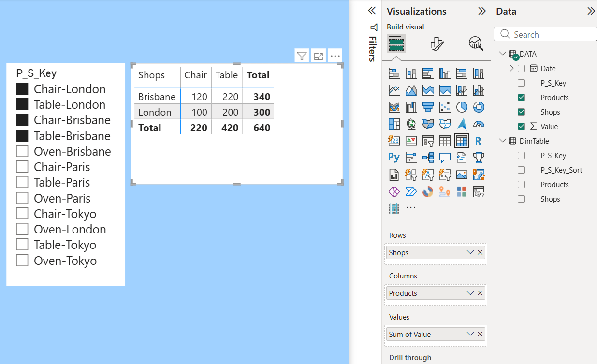Pick the Ribbon chart visual
The width and height of the screenshot is (597, 364).
[x=394, y=107]
